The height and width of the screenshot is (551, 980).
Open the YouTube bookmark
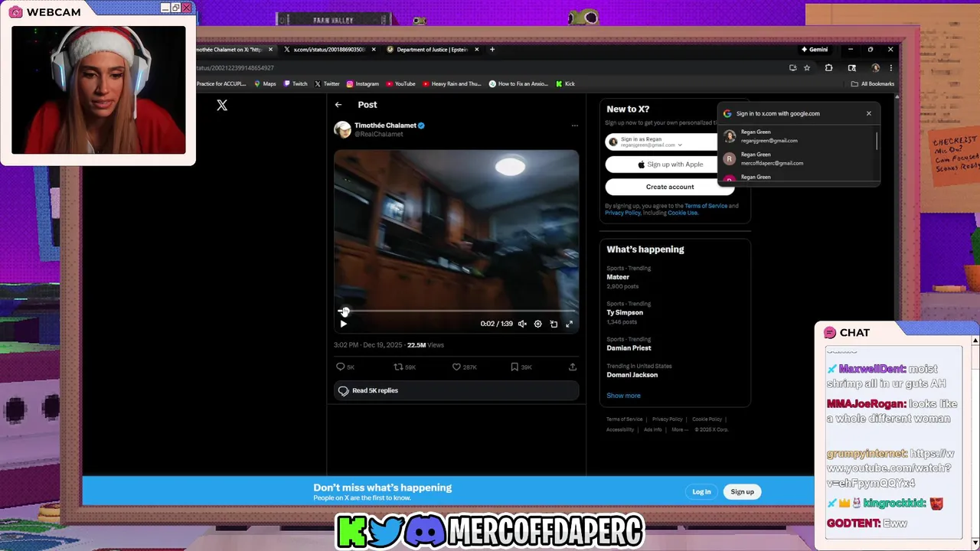tap(400, 84)
